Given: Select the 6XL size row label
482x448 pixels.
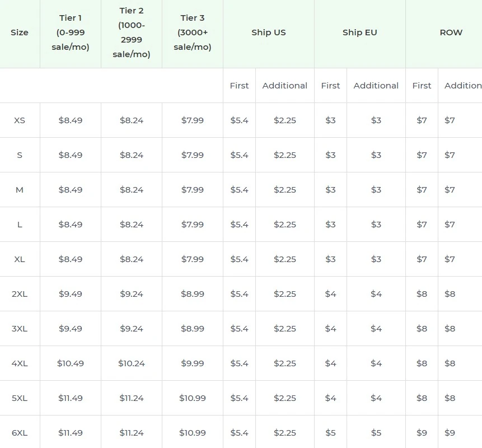Looking at the screenshot, I should [x=20, y=432].
